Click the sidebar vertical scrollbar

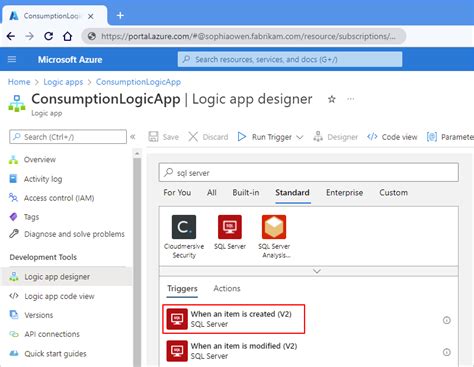tap(137, 262)
